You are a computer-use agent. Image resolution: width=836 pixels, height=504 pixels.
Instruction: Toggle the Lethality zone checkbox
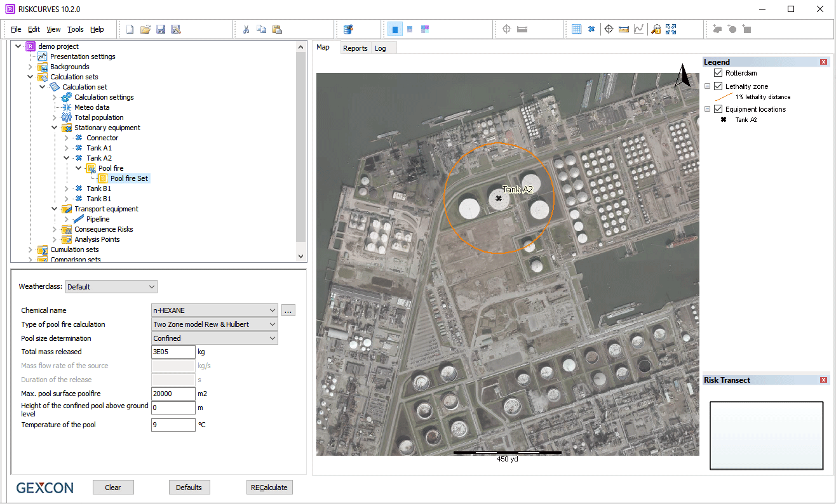718,86
